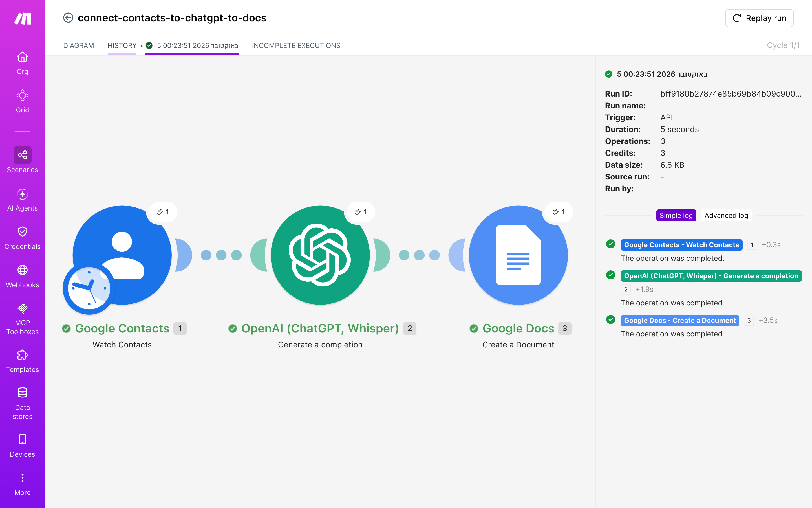Click the Make logo in the sidebar
Viewport: 812px width, 508px height.
[23, 18]
